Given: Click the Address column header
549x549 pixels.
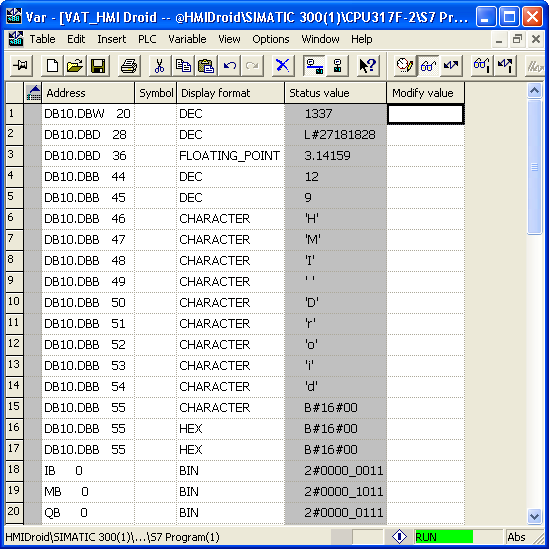Looking at the screenshot, I should coord(88,93).
